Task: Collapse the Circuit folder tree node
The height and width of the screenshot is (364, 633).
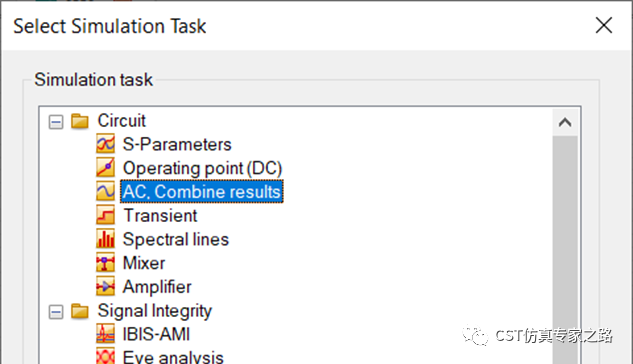Action: coord(56,121)
